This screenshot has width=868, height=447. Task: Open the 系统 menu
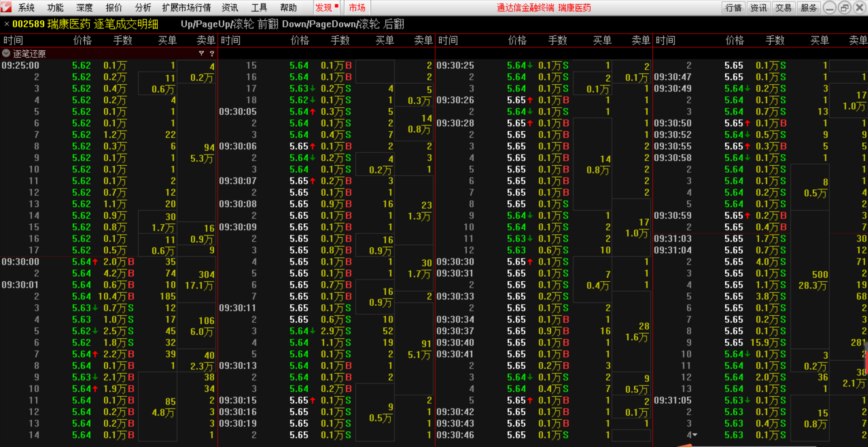[26, 8]
